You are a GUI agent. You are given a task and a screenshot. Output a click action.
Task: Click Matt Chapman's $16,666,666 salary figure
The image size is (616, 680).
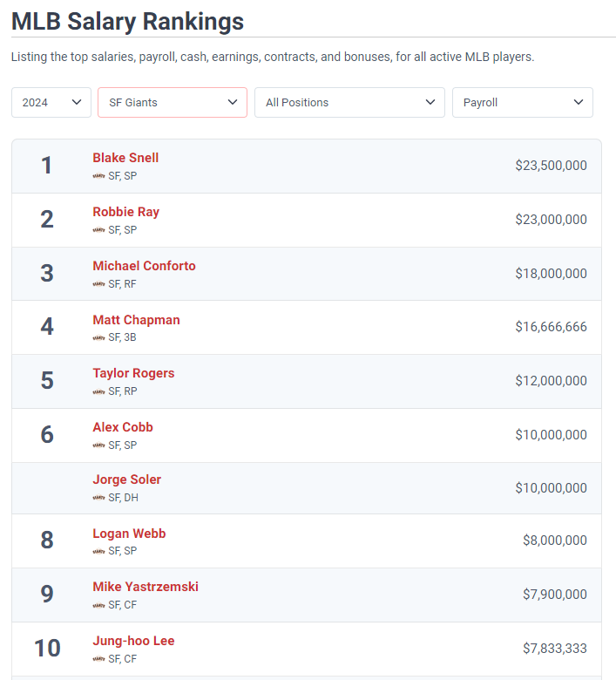click(x=551, y=327)
